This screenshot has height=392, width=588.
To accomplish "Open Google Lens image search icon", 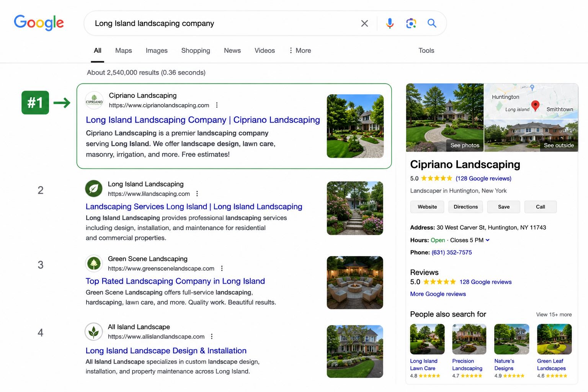I will (x=411, y=23).
